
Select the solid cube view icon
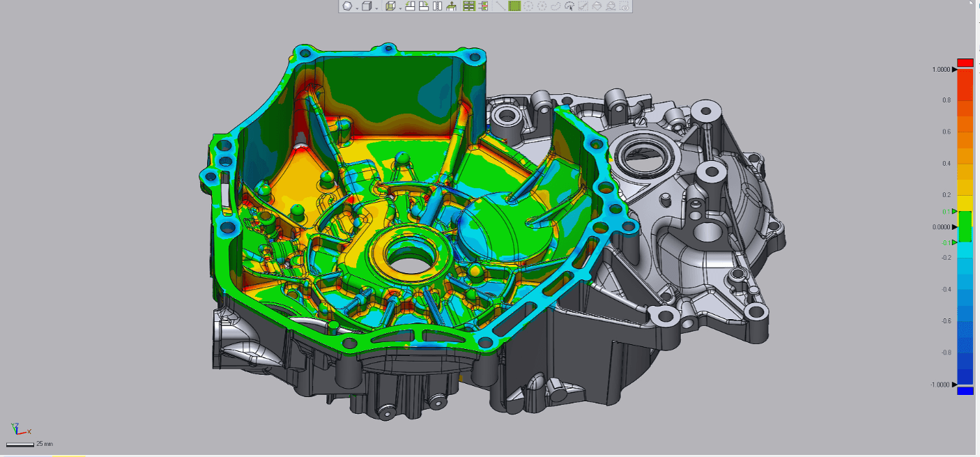click(367, 6)
